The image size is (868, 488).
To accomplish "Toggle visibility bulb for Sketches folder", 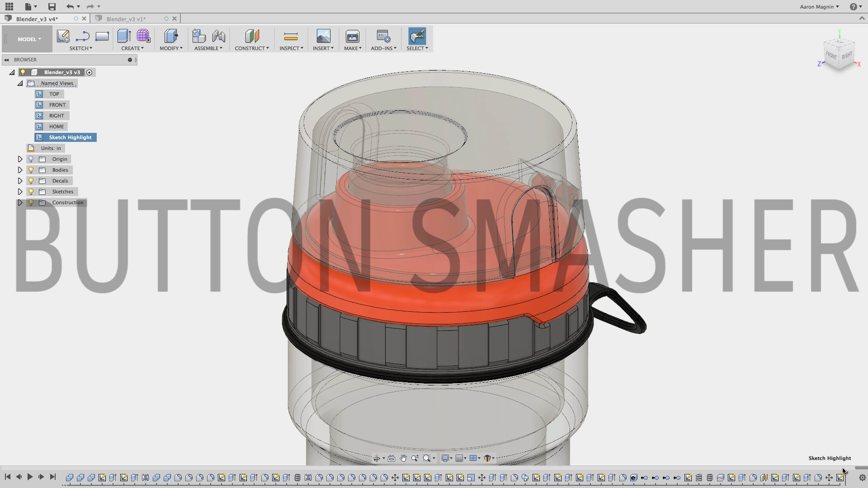I will click(31, 192).
